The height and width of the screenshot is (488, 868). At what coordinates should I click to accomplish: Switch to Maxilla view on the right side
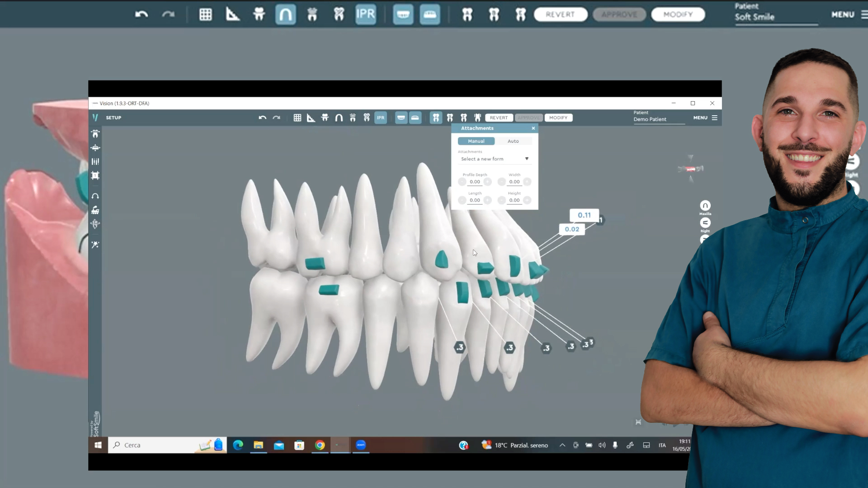point(705,206)
